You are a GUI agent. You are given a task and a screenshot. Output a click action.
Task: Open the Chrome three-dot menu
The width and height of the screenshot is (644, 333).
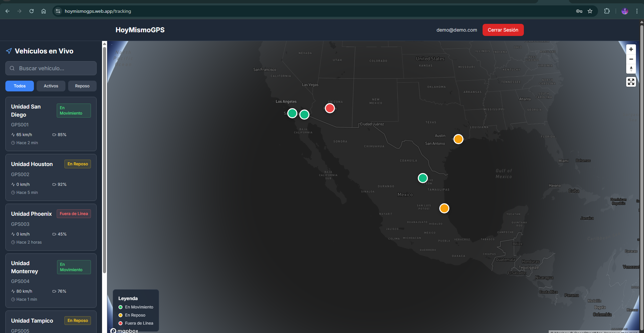pos(637,11)
